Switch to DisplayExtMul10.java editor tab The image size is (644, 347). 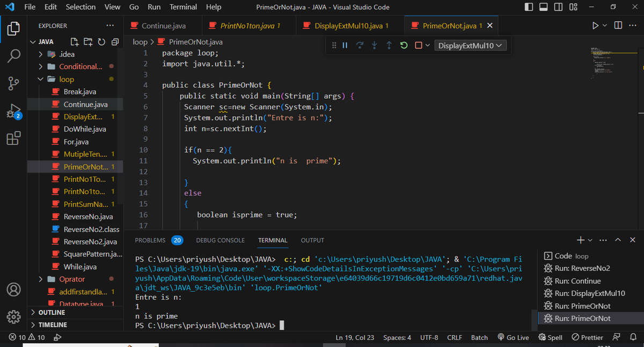pyautogui.click(x=351, y=26)
